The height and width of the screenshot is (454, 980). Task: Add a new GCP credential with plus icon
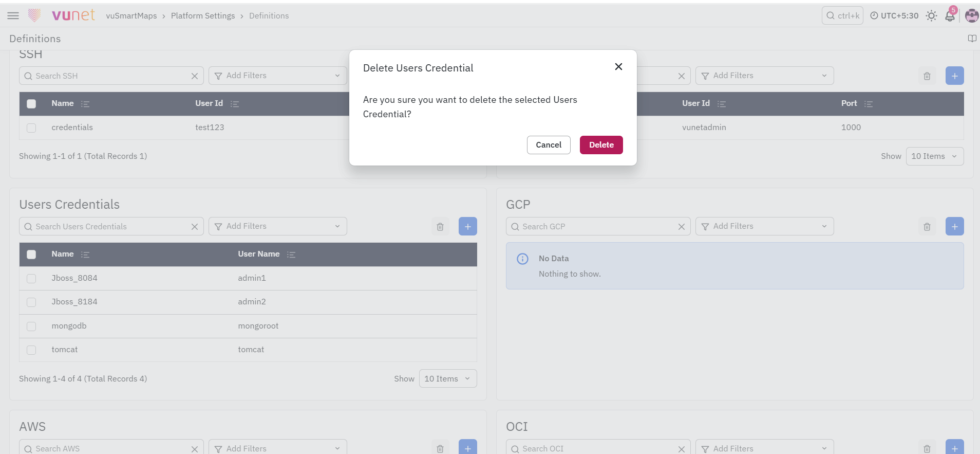(955, 227)
